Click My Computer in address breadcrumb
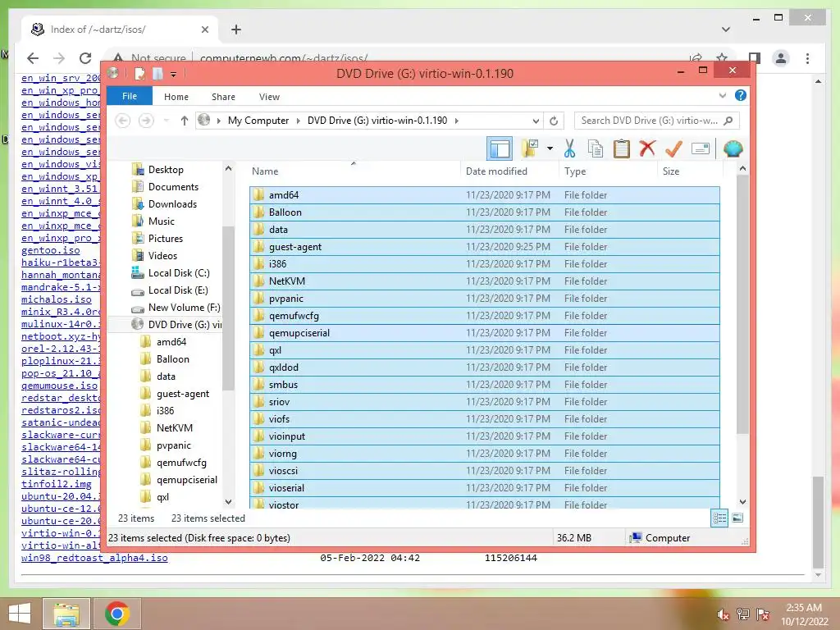840x630 pixels. pyautogui.click(x=258, y=121)
